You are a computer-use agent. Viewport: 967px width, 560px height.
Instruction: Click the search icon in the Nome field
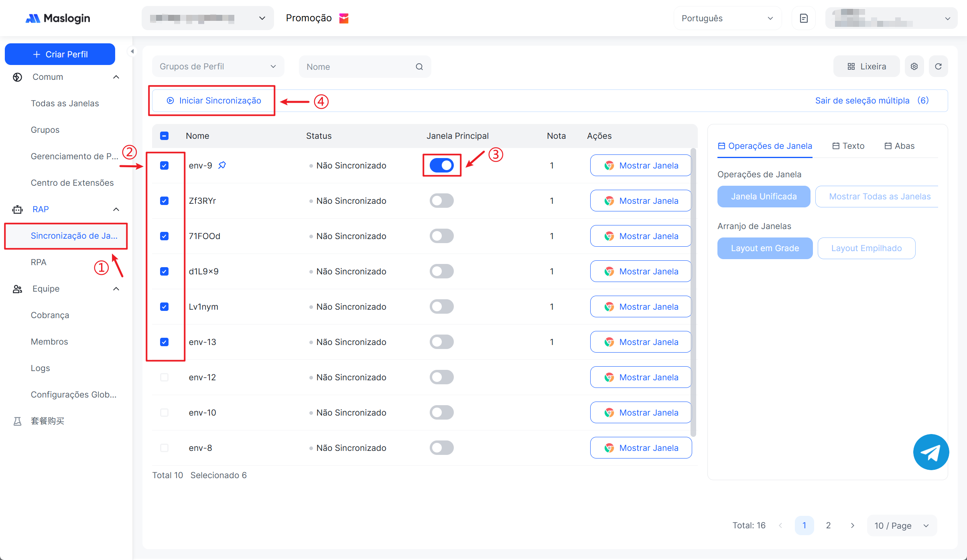(419, 67)
